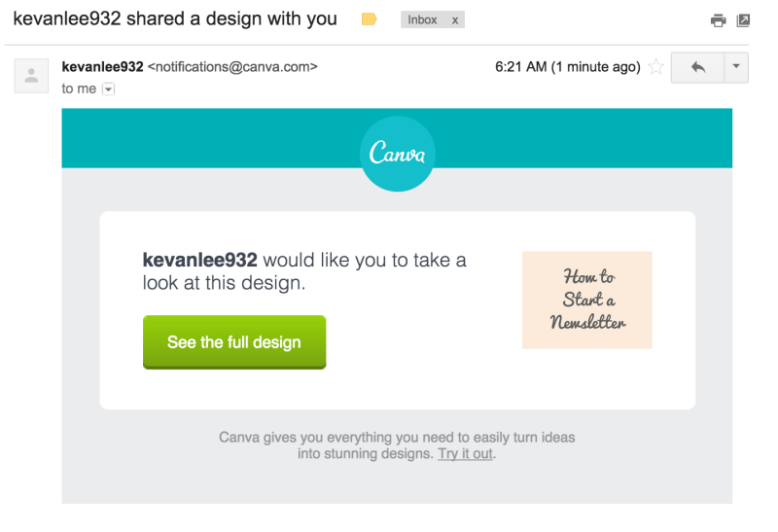Open the 'How to Start a Newsletter' thumbnail
The height and width of the screenshot is (532, 778).
click(587, 300)
